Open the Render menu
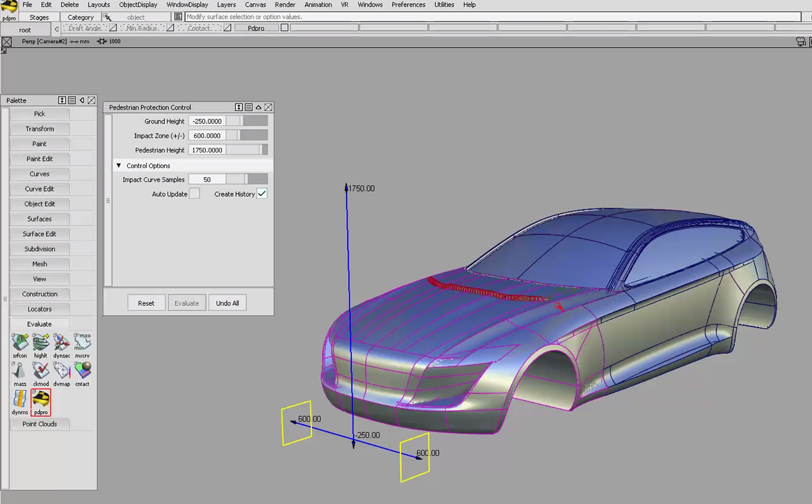812x504 pixels. point(285,5)
